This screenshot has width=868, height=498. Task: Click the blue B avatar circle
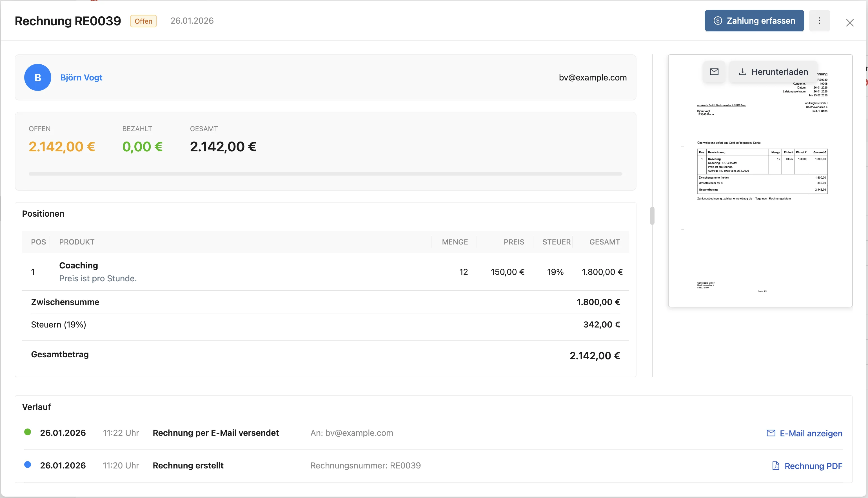tap(38, 78)
